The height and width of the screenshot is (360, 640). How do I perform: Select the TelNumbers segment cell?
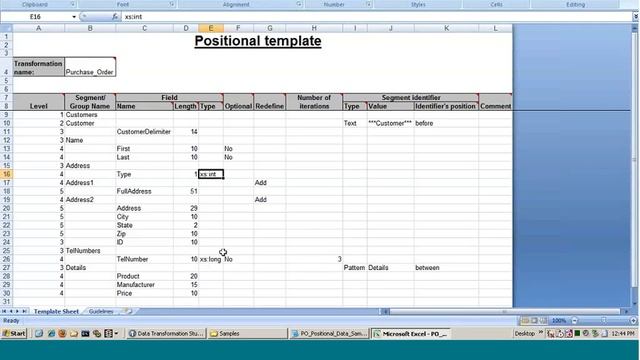coord(90,251)
